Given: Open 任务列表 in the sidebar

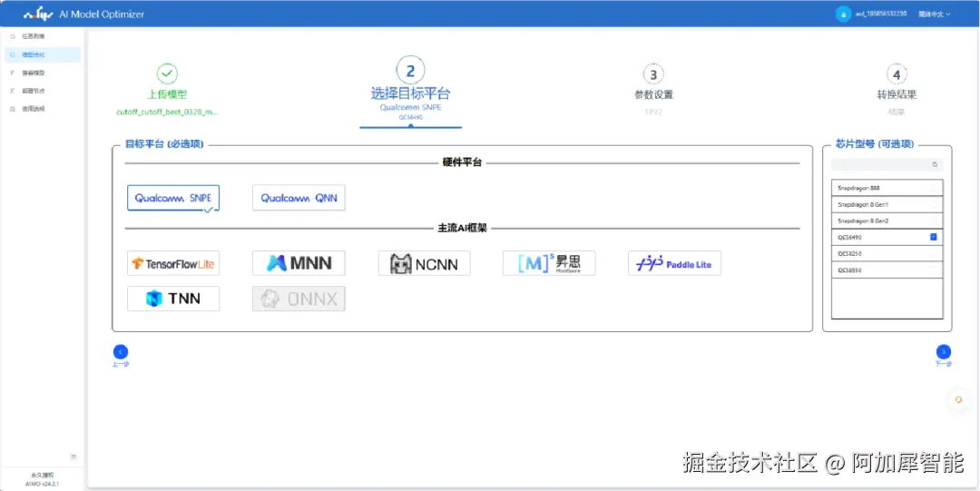Looking at the screenshot, I should tap(41, 36).
